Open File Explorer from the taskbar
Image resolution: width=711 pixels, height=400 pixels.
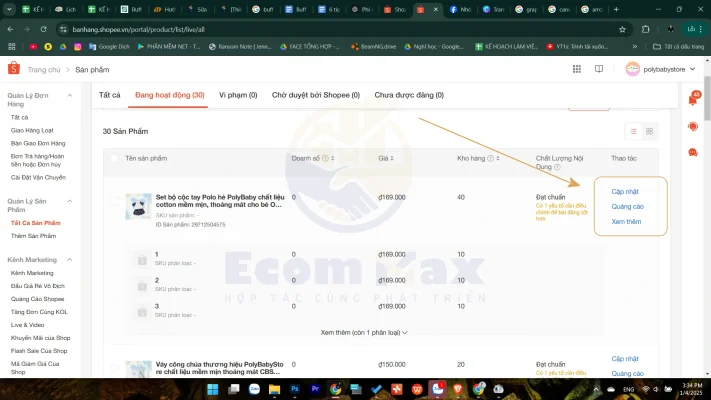tap(274, 389)
